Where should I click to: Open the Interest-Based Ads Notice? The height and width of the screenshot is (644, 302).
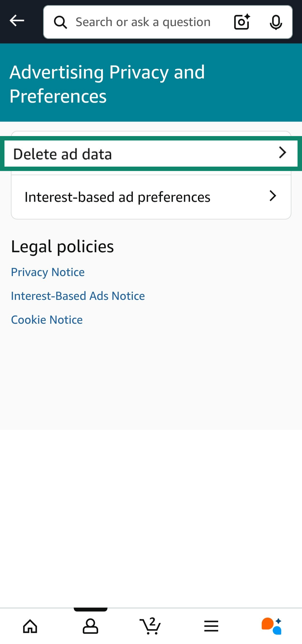pos(78,296)
